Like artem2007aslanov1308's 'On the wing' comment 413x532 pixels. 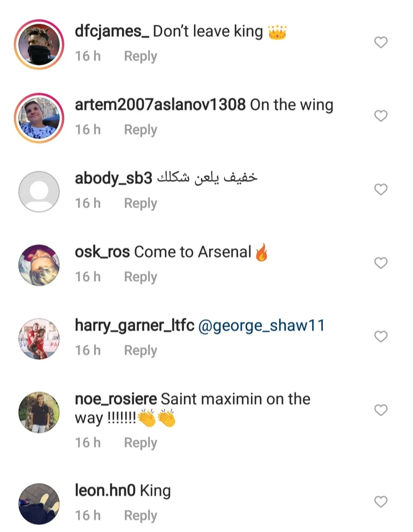pos(380,116)
